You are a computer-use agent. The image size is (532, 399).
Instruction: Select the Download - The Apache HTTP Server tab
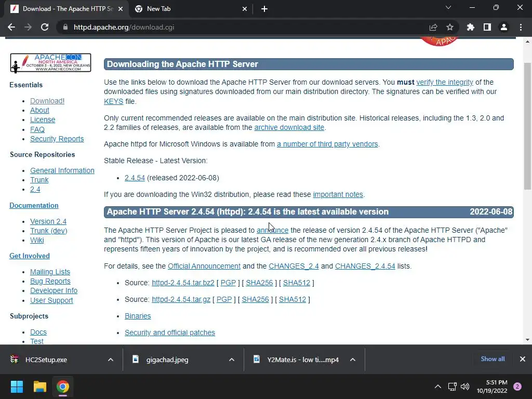pos(66,9)
